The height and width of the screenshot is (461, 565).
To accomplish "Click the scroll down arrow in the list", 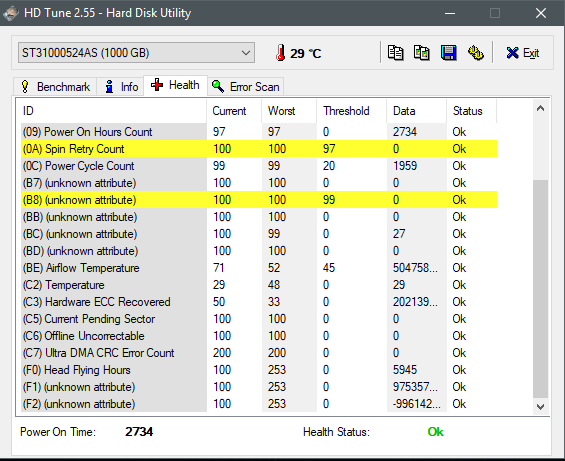I will pos(540,406).
